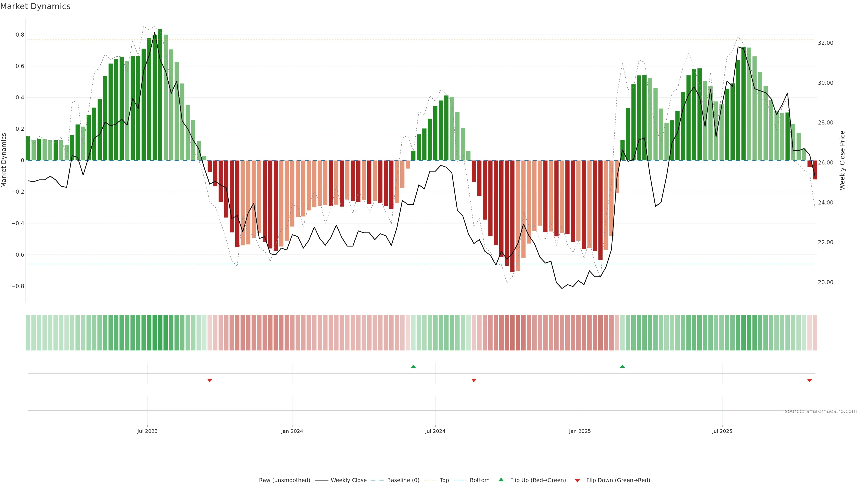The image size is (868, 488).
Task: Click the second green flip-up triangle marker
Action: coord(622,366)
